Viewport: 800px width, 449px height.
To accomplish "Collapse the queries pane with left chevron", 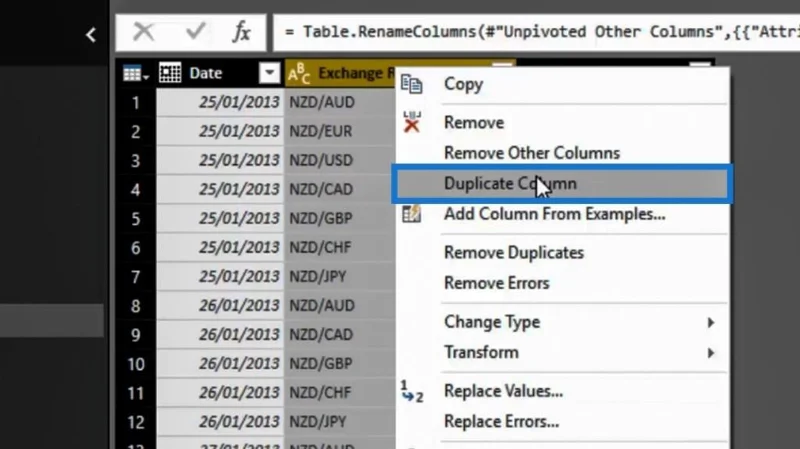I will 91,35.
